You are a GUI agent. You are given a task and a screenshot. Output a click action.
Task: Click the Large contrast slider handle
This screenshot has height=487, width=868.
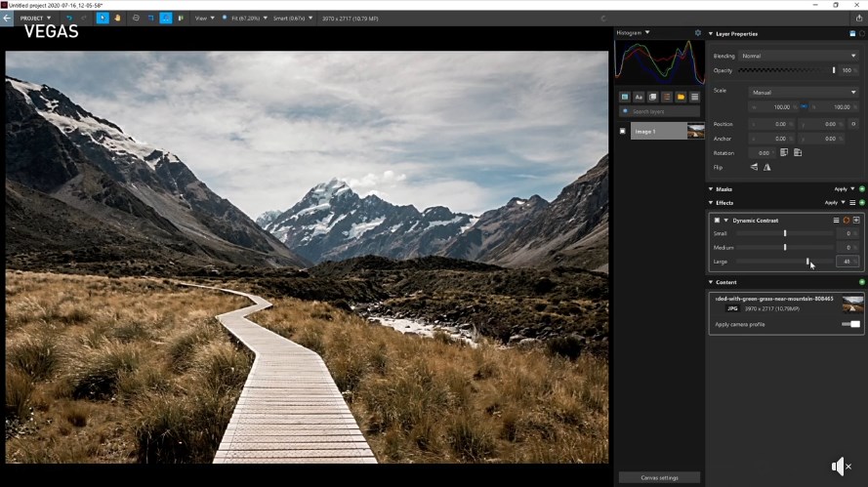click(807, 262)
